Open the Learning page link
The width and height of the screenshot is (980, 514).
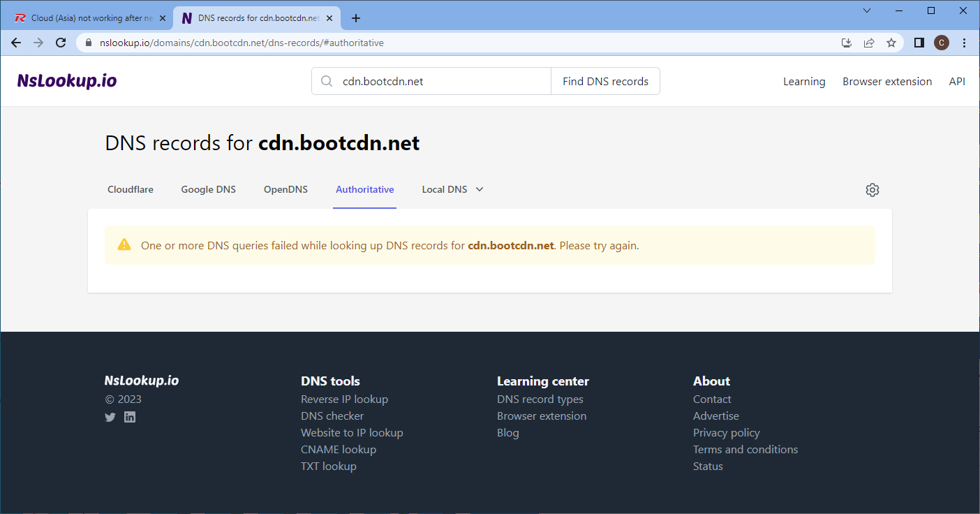coord(804,82)
